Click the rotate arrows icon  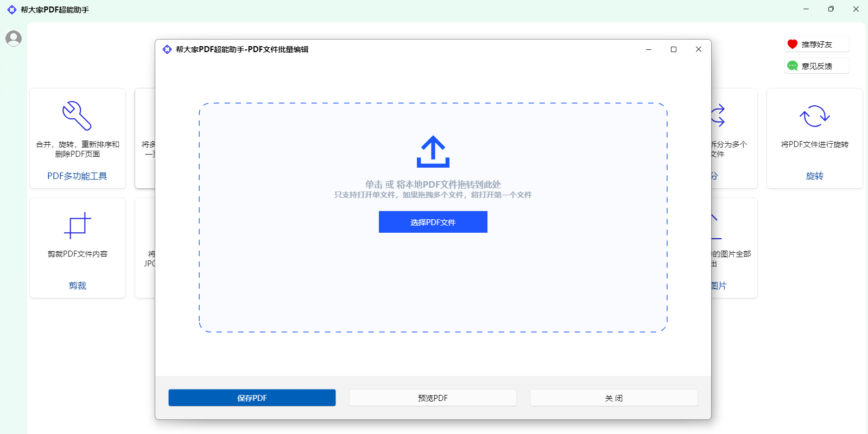tap(814, 116)
